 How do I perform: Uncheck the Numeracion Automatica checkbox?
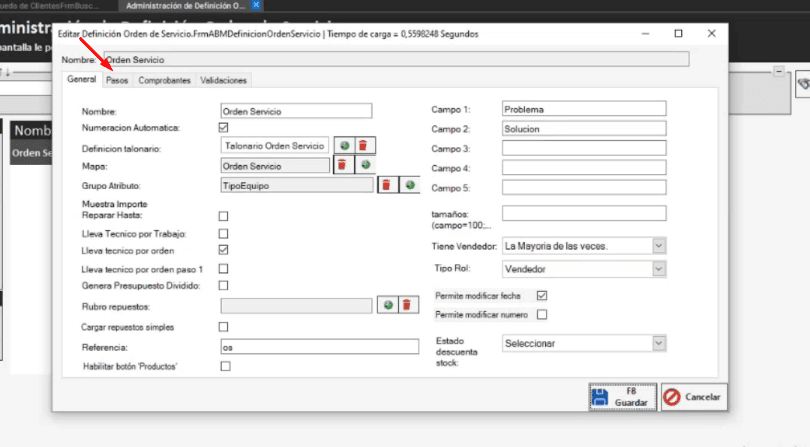(224, 128)
